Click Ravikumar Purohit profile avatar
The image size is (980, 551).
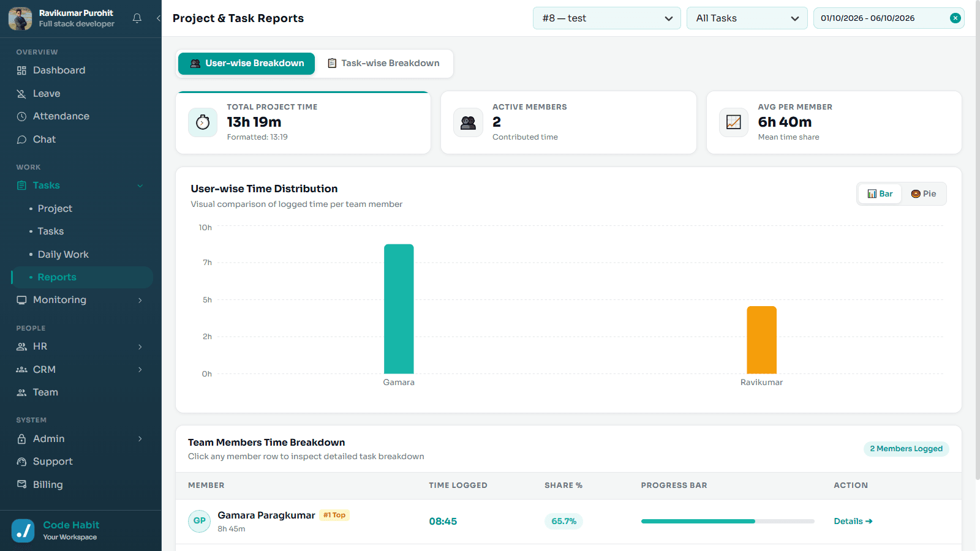click(20, 18)
